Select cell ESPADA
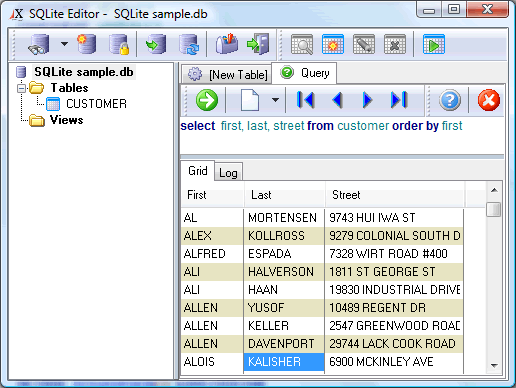 click(x=284, y=254)
